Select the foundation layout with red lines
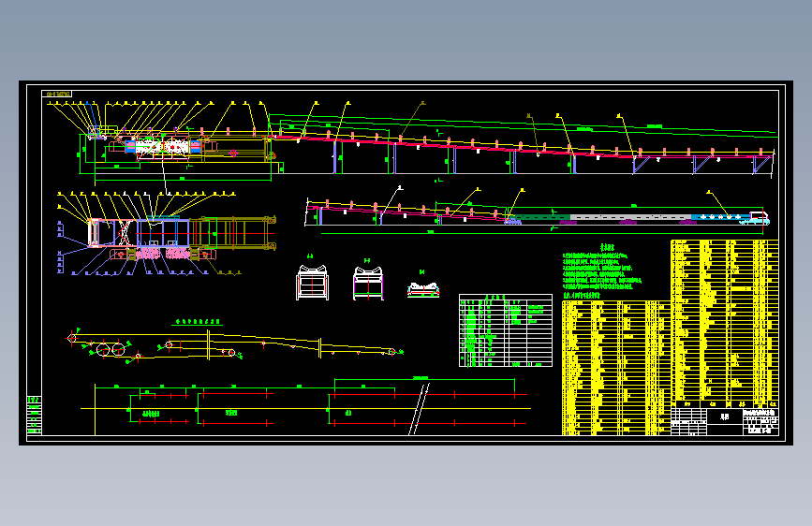 click(x=305, y=408)
